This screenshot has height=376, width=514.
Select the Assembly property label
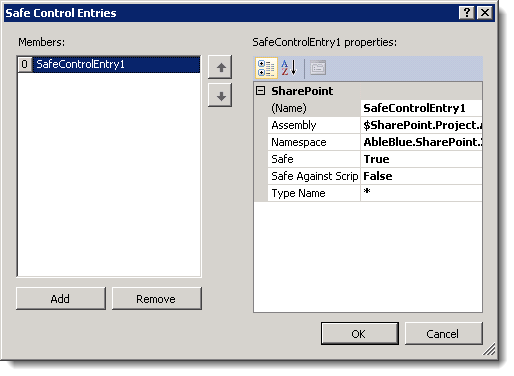click(x=314, y=125)
